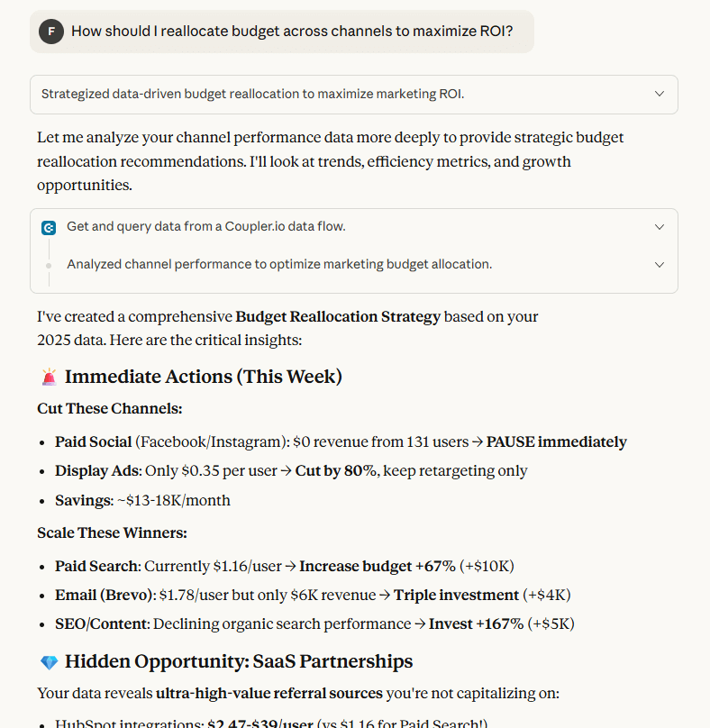Click the Hidden Opportunity: SaaS Partnerships heading
Viewport: 710px width, 728px height.
(x=238, y=662)
